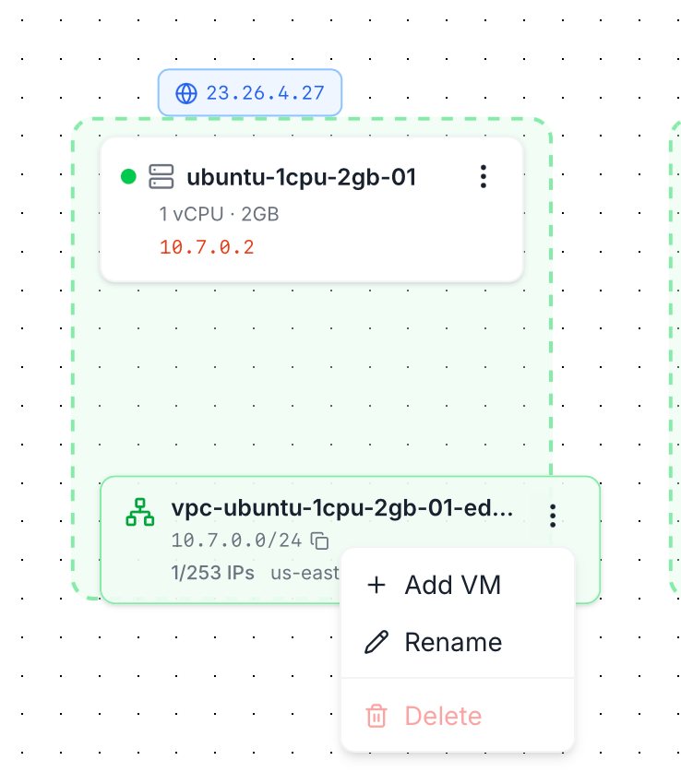This screenshot has width=681, height=784.
Task: Click the green running status dot
Action: [x=128, y=176]
